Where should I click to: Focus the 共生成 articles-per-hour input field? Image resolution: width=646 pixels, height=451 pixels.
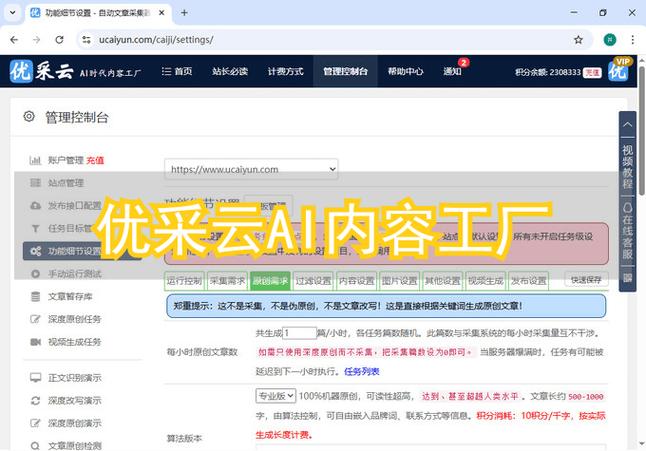pyautogui.click(x=300, y=333)
